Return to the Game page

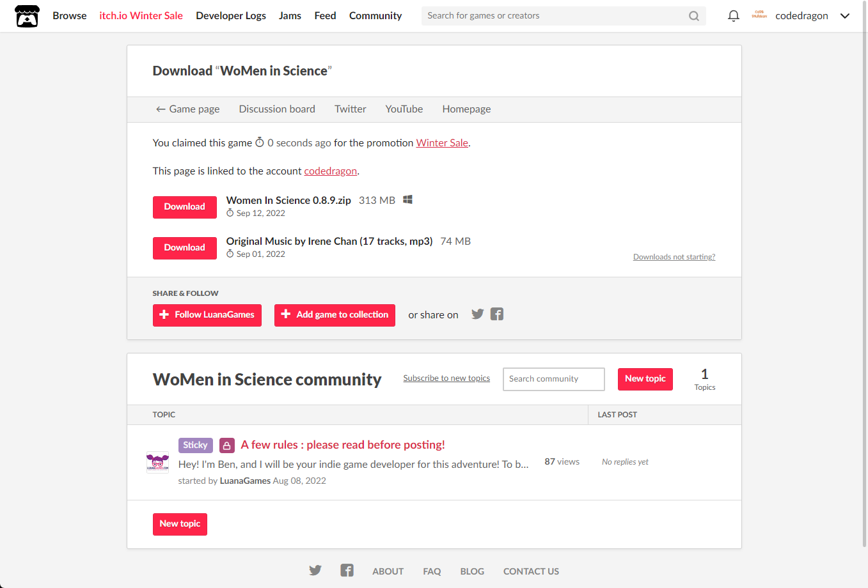coord(187,109)
